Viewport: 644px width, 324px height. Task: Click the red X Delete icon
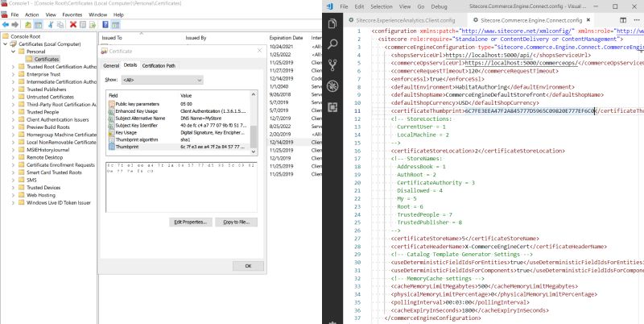73,25
